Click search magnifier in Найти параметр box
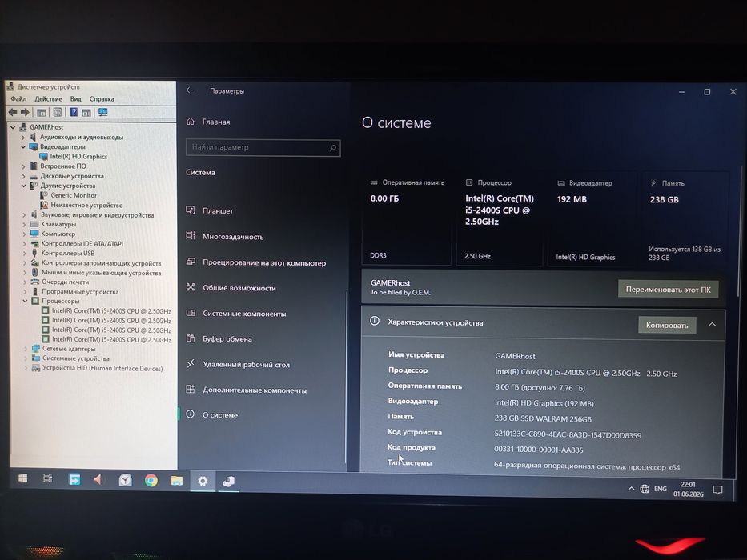Image resolution: width=747 pixels, height=560 pixels. point(332,148)
